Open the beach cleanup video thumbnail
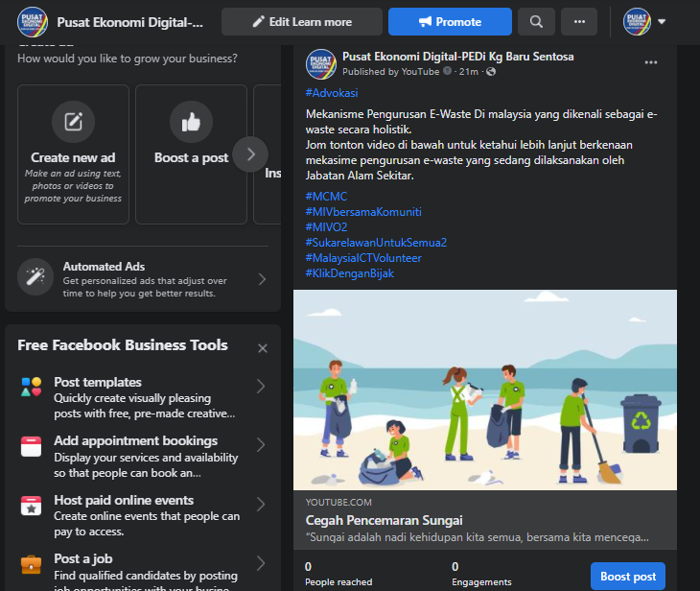Viewport: 700px width, 591px height. pos(485,390)
